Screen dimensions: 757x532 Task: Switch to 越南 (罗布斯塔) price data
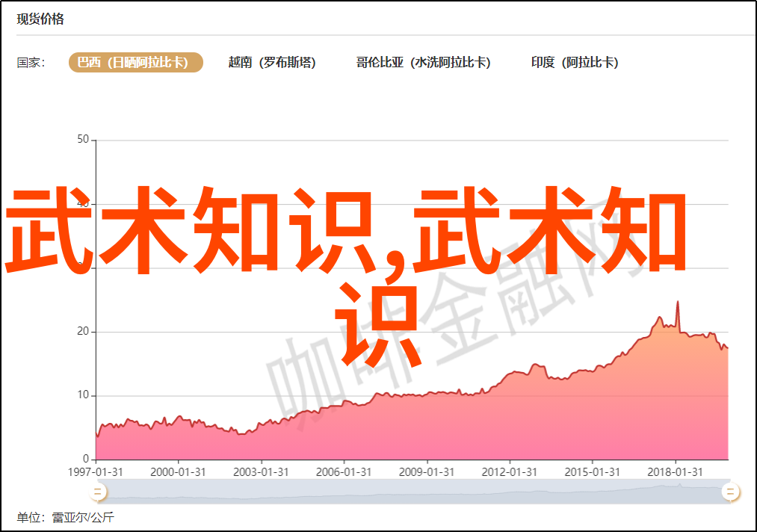(272, 63)
